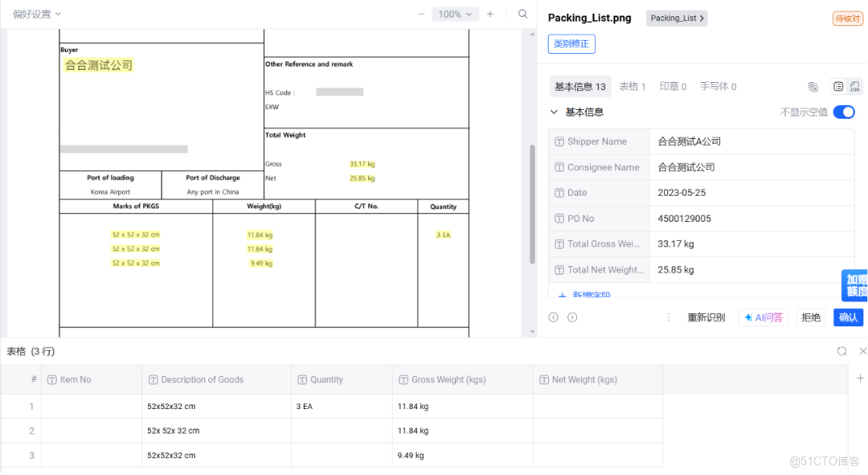Switch to the 表格 tab
This screenshot has width=868, height=475.
[x=633, y=86]
